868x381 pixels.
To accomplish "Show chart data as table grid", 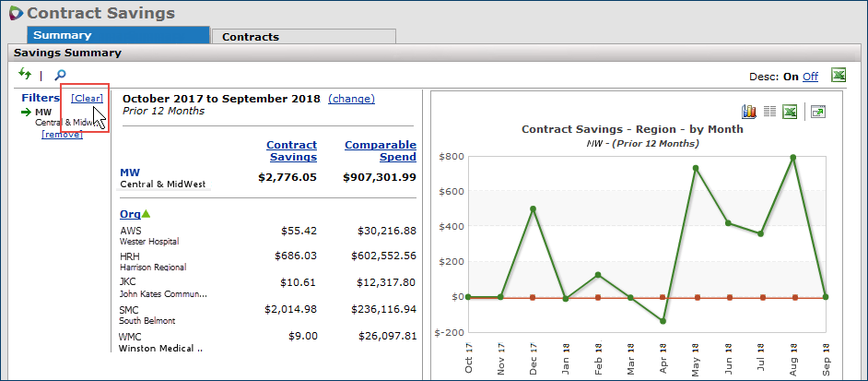I will (769, 112).
